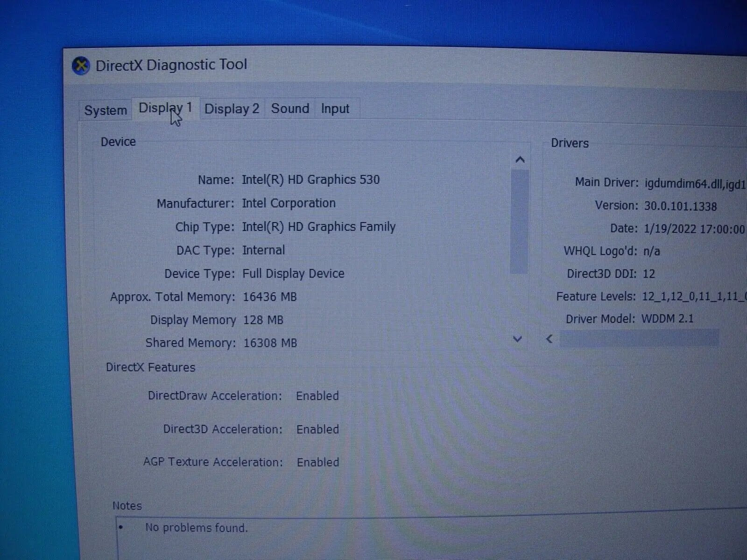Click the manufacturer value Intel Corporation
This screenshot has width=747, height=560.
289,203
